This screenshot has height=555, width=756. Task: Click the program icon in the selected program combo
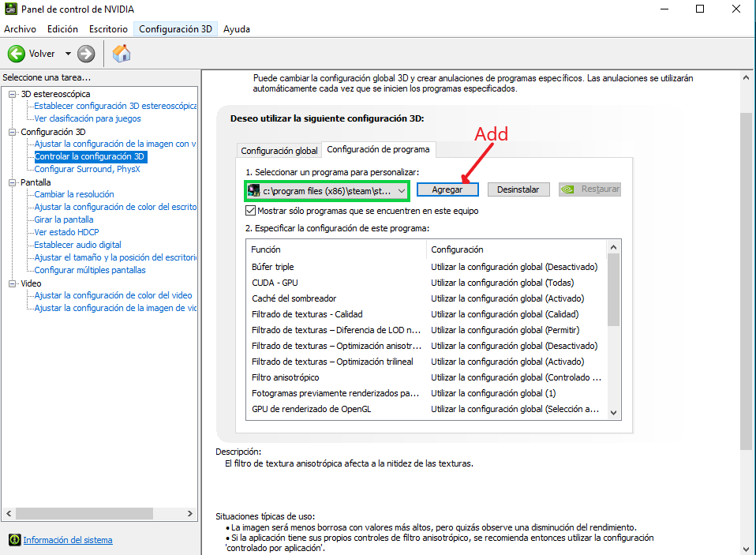(253, 191)
